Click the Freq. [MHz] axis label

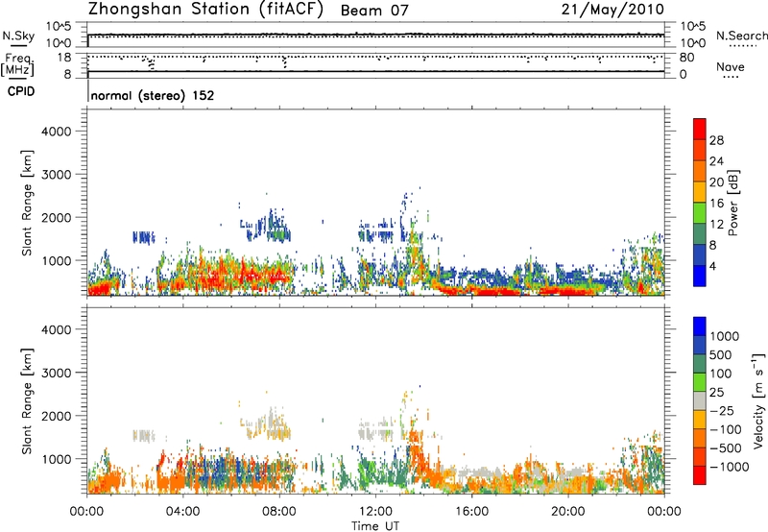17,64
